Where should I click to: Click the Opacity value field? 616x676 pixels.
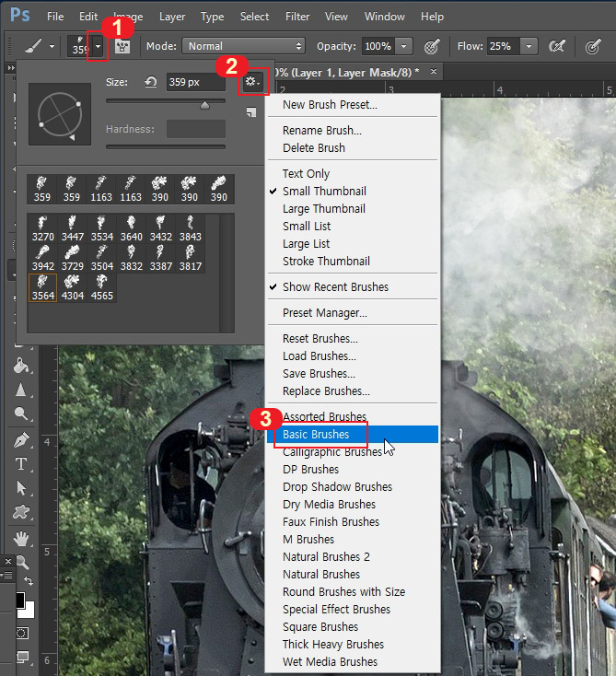378,46
